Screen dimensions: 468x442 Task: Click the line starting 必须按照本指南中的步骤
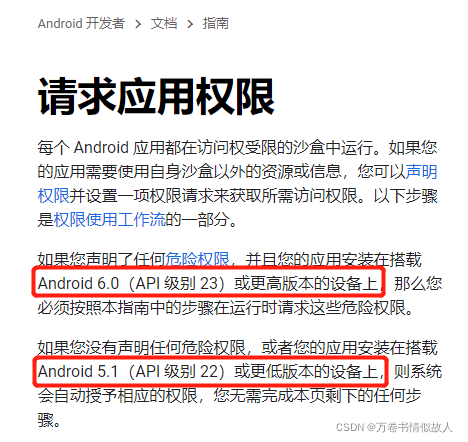click(225, 307)
